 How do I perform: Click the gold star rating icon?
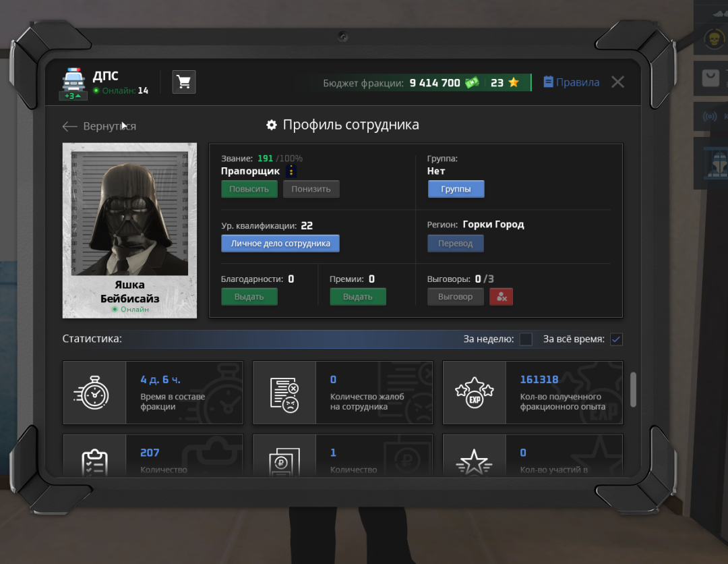(514, 83)
